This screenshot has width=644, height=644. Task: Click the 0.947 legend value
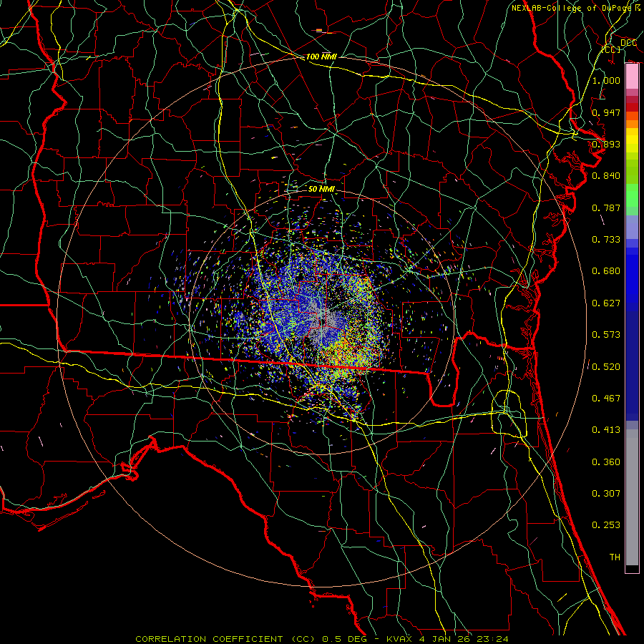click(x=606, y=112)
